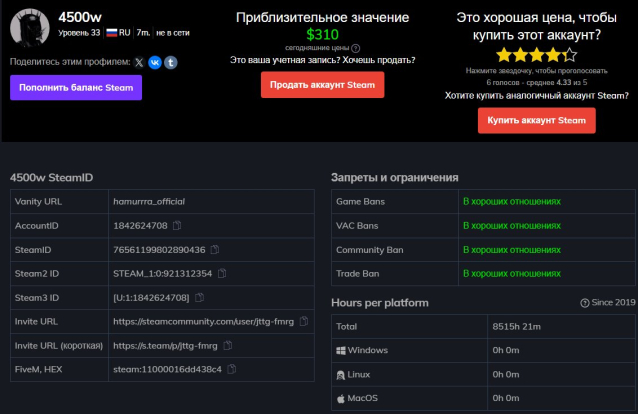Copy the Steam2 ID value

pos(222,273)
